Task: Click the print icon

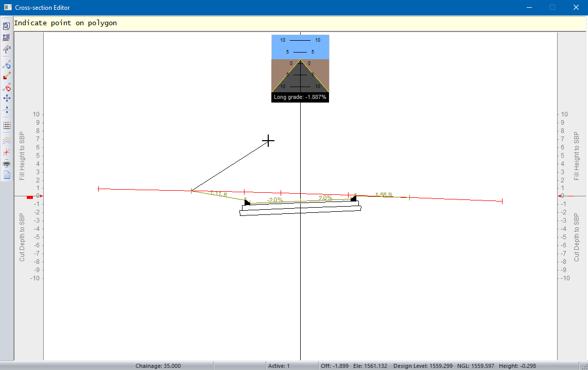Action: click(x=7, y=164)
